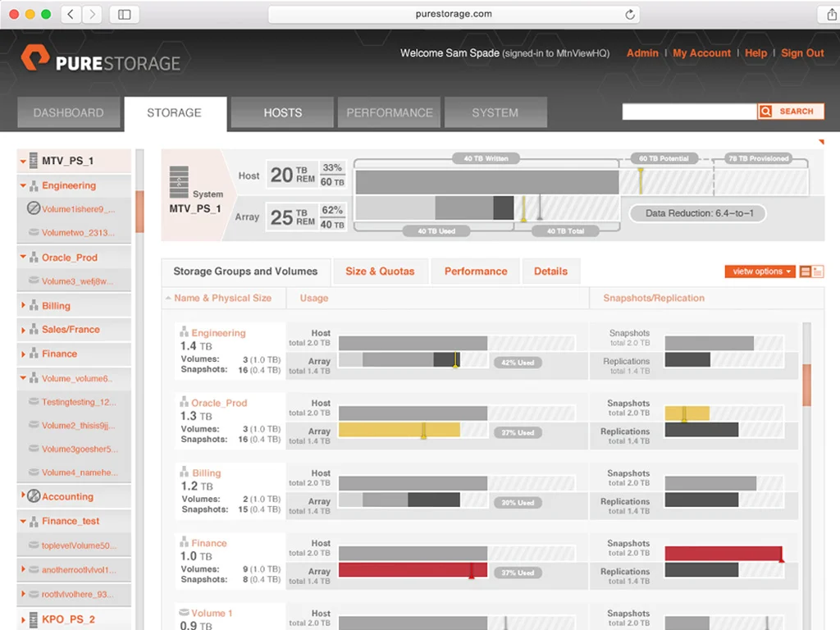840x630 pixels.
Task: Click the Sales/France group icon
Action: 34,330
